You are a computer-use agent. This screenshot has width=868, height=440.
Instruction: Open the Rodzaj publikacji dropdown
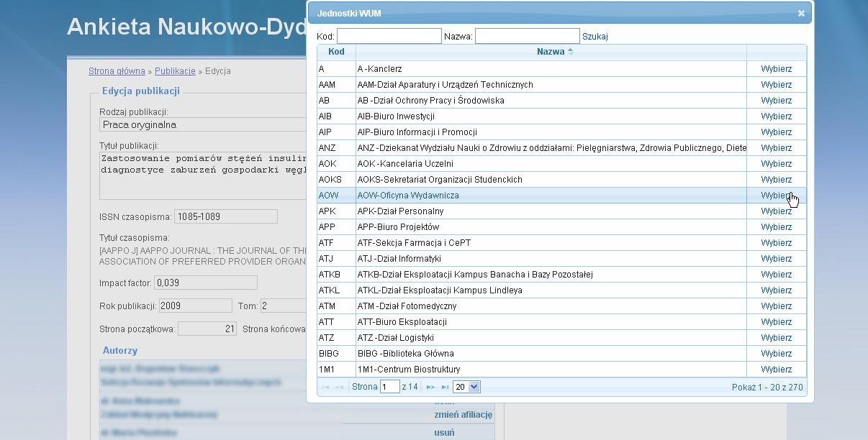pos(203,124)
